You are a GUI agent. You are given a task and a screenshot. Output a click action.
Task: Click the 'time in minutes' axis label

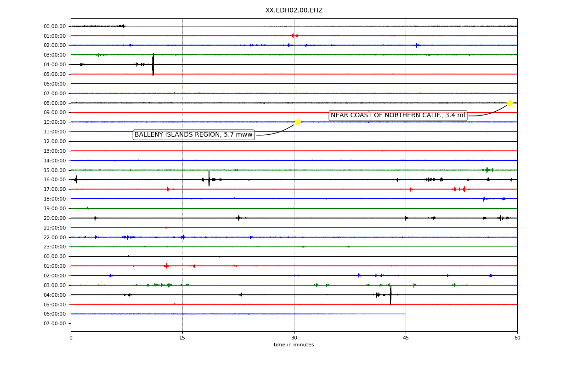click(x=294, y=345)
